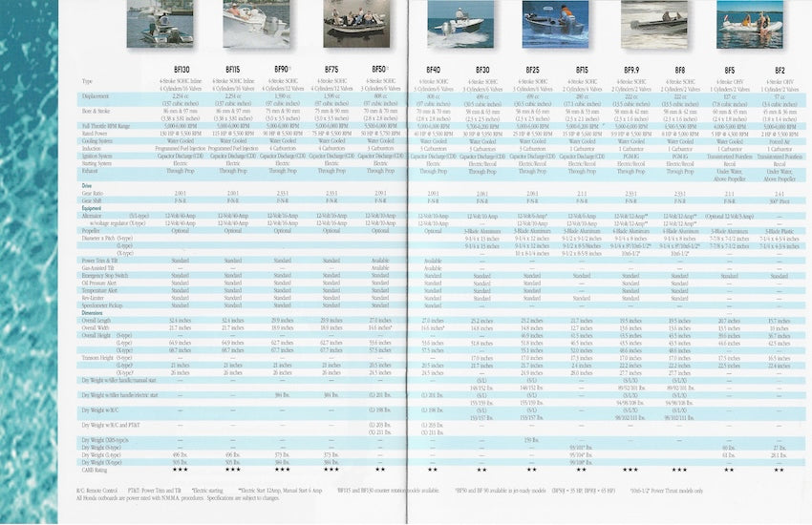This screenshot has width=812, height=525.
Task: Click the "Overall Width" row label
Action: click(96, 328)
